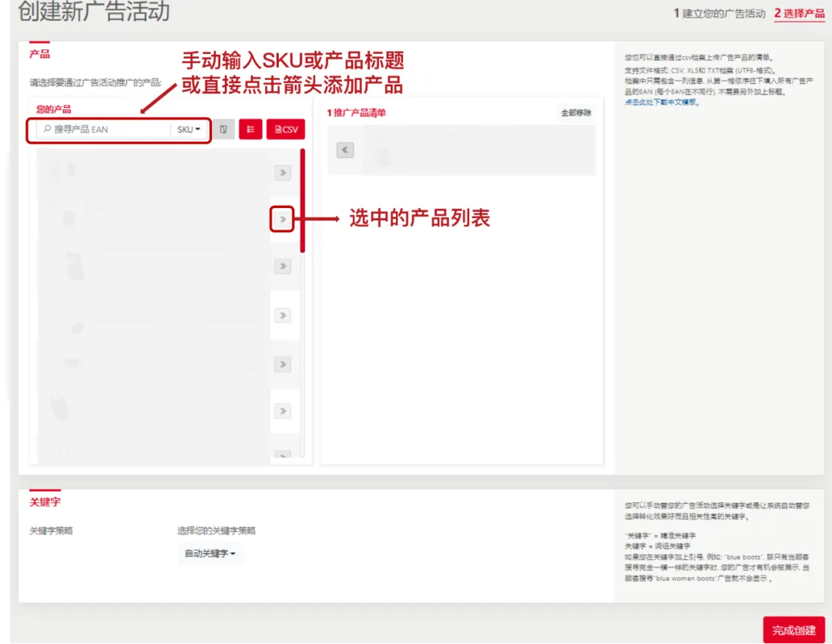The width and height of the screenshot is (832, 644).
Task: Add the sixth product using its double-arrow button
Action: click(x=283, y=411)
